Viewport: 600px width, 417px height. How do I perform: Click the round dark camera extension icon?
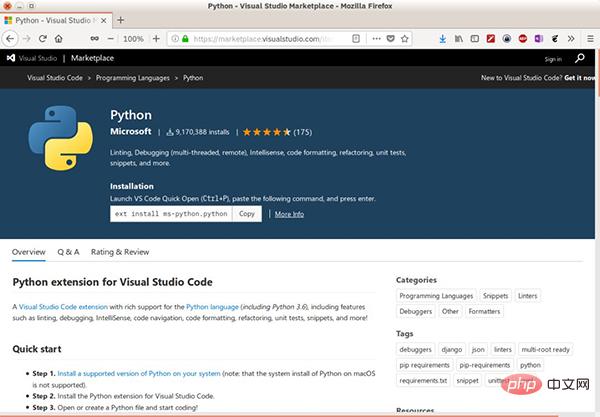[507, 39]
